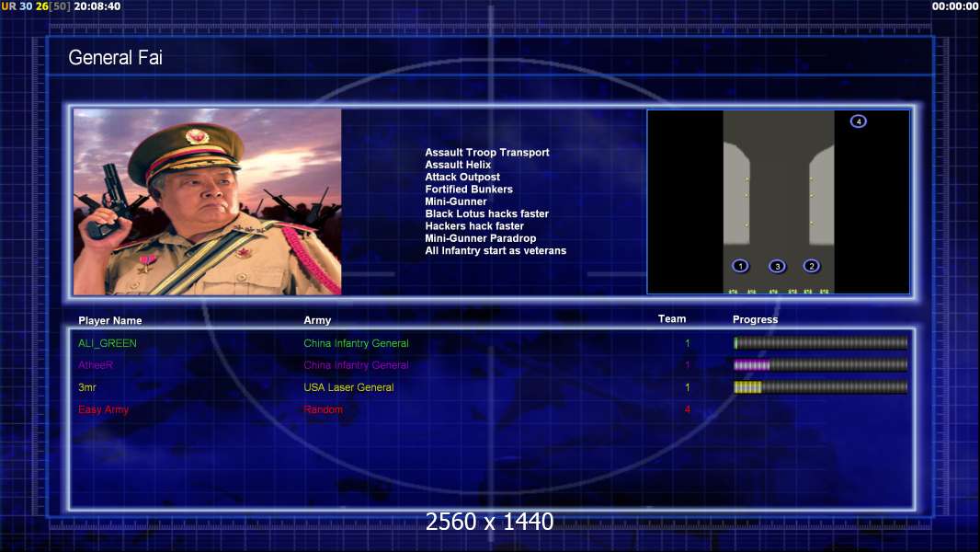
Task: Click the 2560 x 1440 resolution text
Action: 489,522
